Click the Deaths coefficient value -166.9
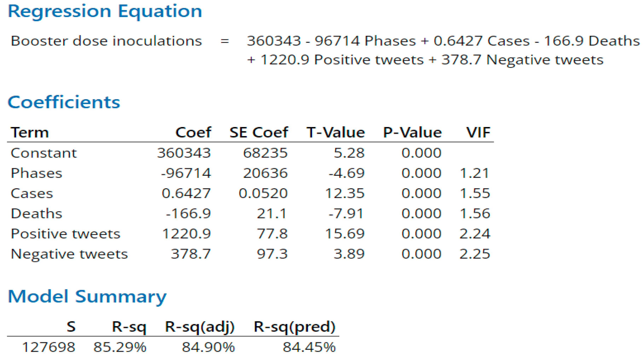644x360 pixels. pos(189,213)
